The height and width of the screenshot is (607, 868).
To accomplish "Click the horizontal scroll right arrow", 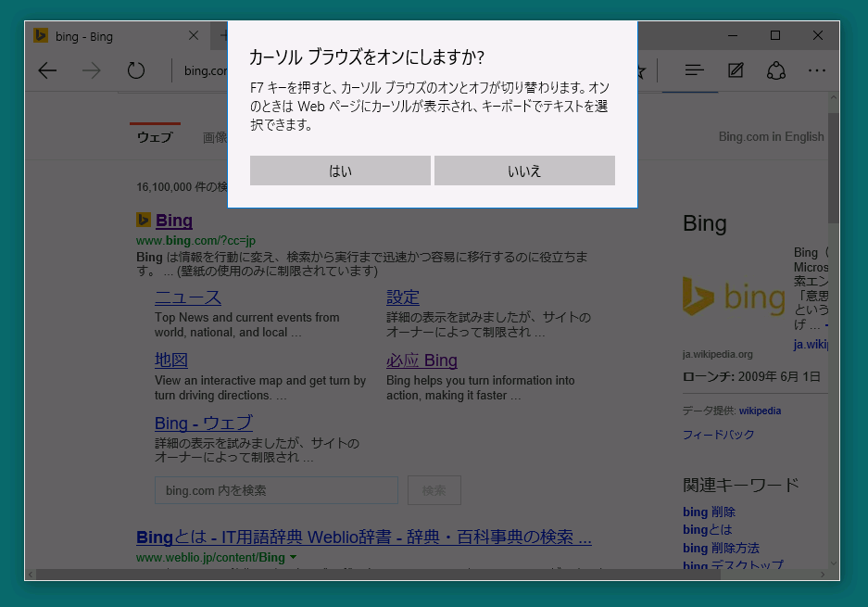I will click(x=823, y=575).
